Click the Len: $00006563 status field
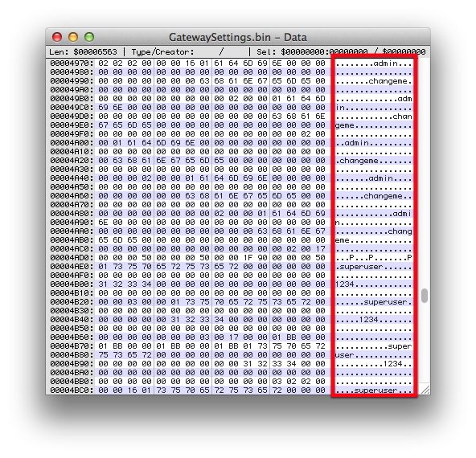Image resolution: width=476 pixels, height=458 pixels. (83, 52)
